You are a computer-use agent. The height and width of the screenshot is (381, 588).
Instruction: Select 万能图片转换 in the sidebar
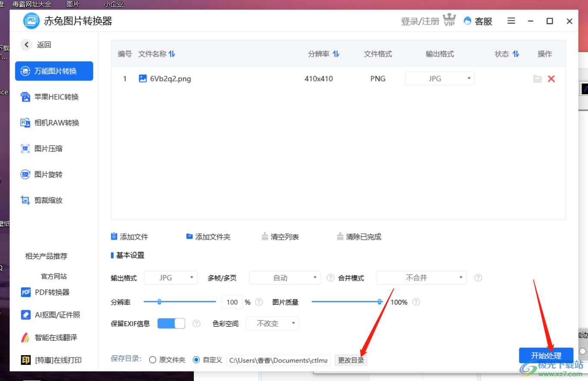point(54,71)
